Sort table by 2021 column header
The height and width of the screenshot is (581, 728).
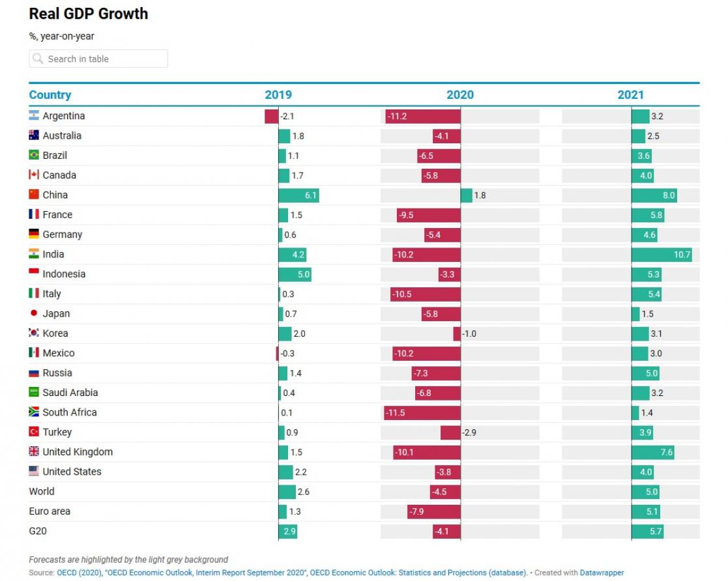[x=630, y=95]
